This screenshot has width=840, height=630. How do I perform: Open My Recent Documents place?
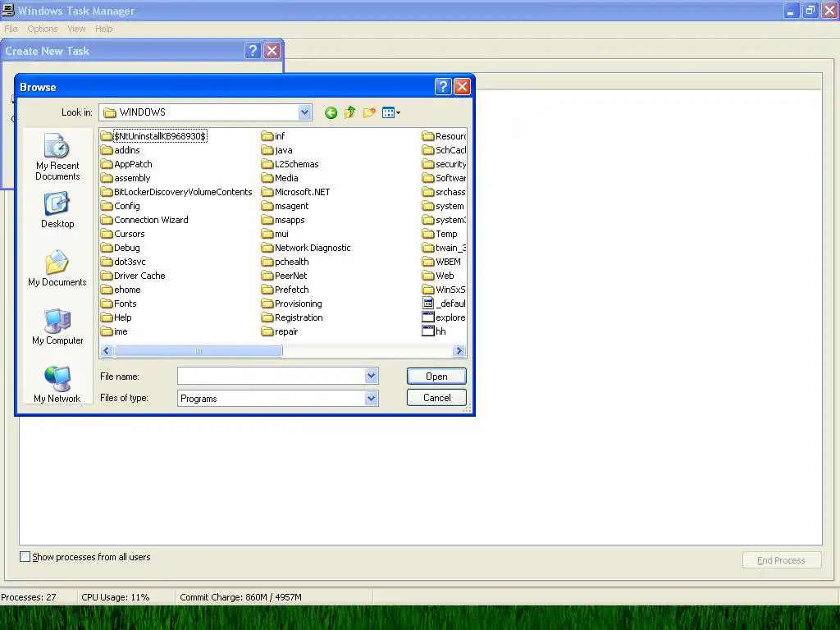tap(57, 157)
